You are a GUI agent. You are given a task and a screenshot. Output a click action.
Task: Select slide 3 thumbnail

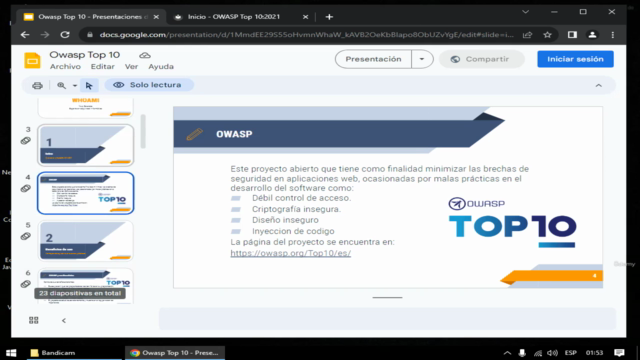pyautogui.click(x=86, y=145)
